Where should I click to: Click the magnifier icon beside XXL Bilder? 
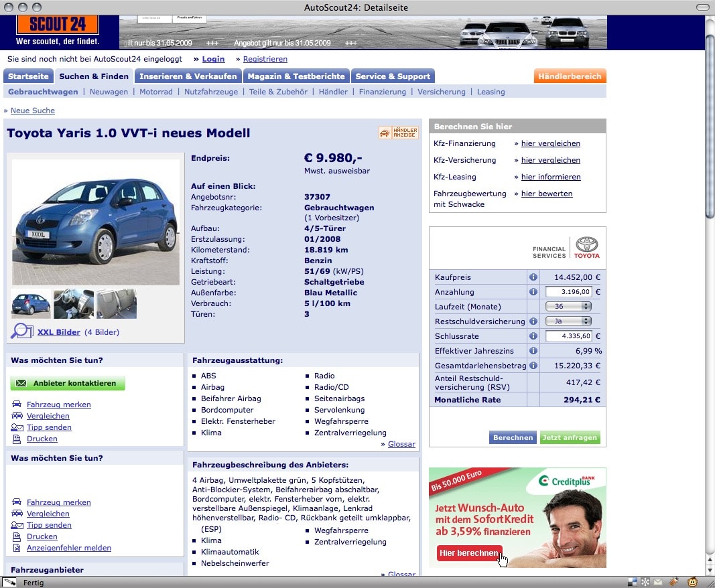point(21,331)
